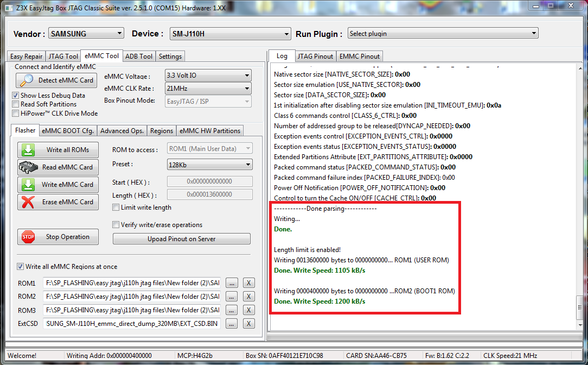Open the Settings tab
This screenshot has height=365, width=588.
(170, 56)
